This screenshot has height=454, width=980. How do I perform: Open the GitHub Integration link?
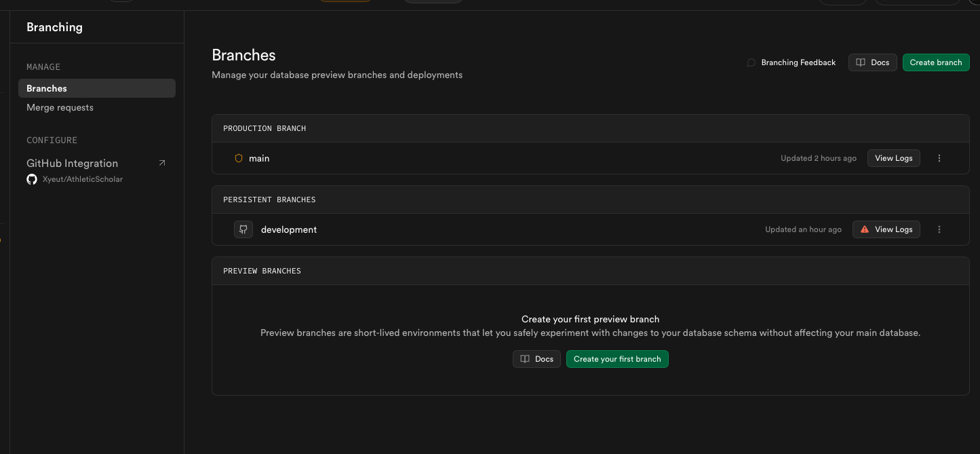(72, 163)
